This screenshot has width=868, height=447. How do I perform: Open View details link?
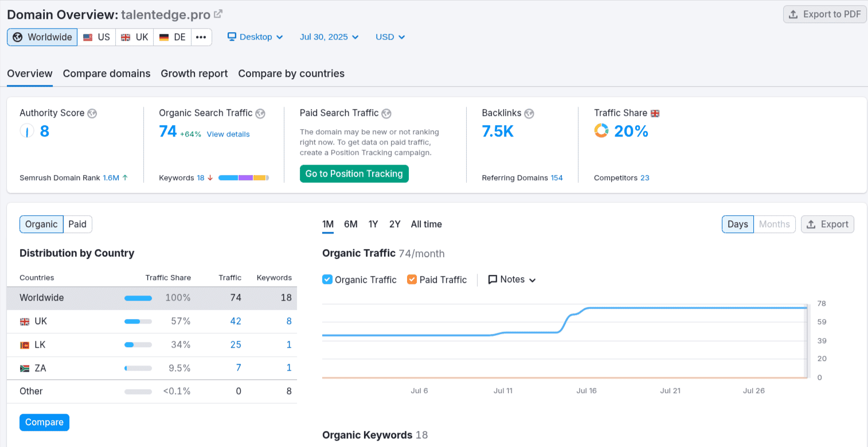click(228, 134)
